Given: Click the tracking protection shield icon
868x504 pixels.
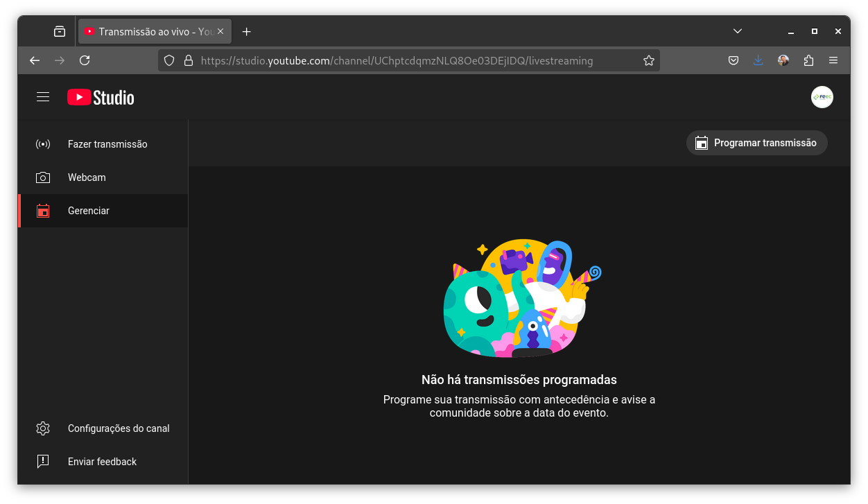Looking at the screenshot, I should point(169,60).
